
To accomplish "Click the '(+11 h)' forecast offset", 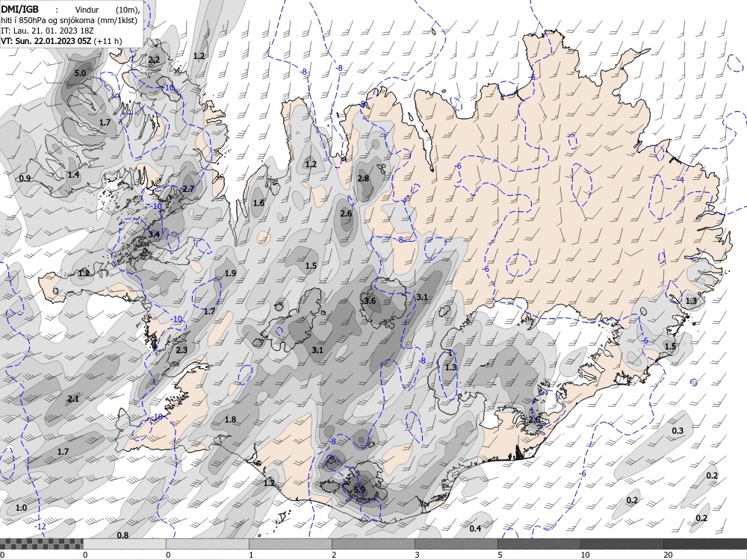I will click(x=108, y=41).
